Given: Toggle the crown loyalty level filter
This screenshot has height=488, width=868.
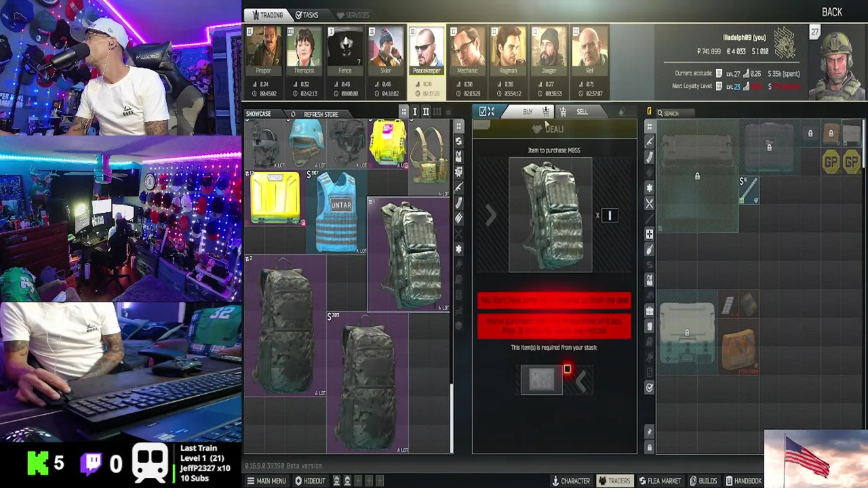Looking at the screenshot, I should [448, 112].
